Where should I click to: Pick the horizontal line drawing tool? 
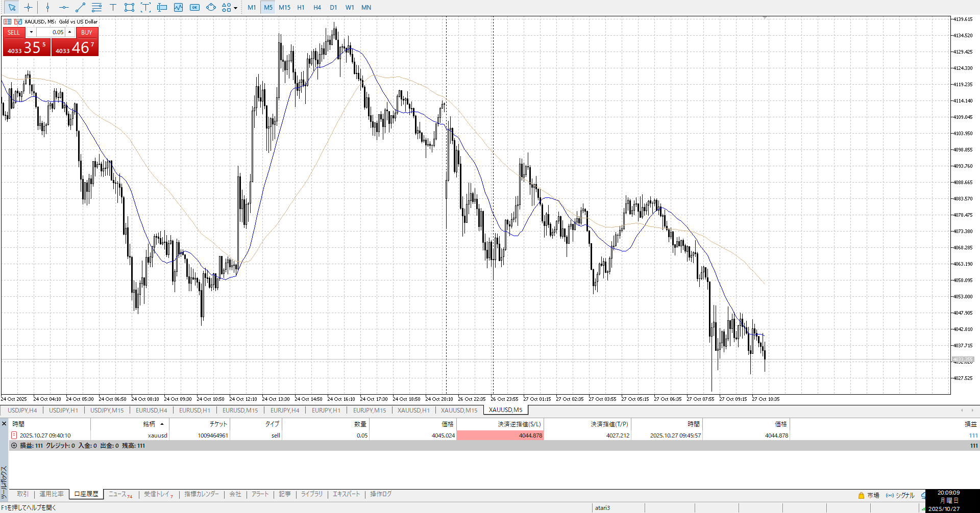coord(64,7)
